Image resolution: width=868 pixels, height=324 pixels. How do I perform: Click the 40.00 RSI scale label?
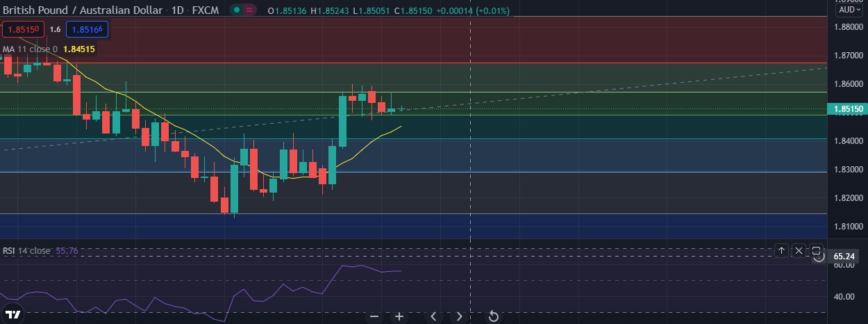844,297
